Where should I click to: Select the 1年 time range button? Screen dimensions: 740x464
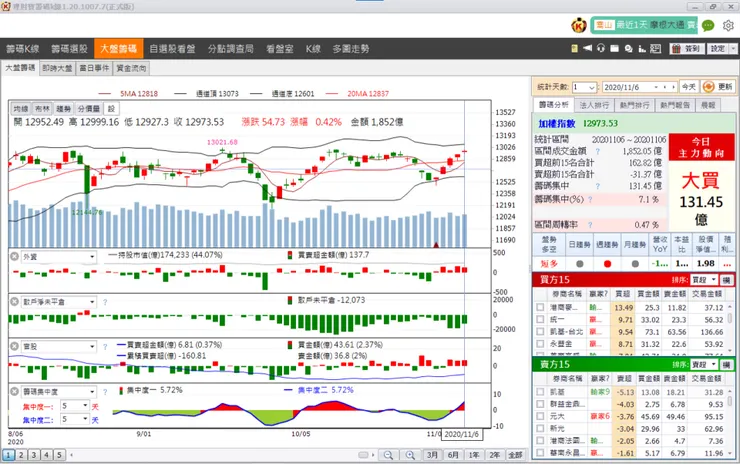(x=474, y=455)
